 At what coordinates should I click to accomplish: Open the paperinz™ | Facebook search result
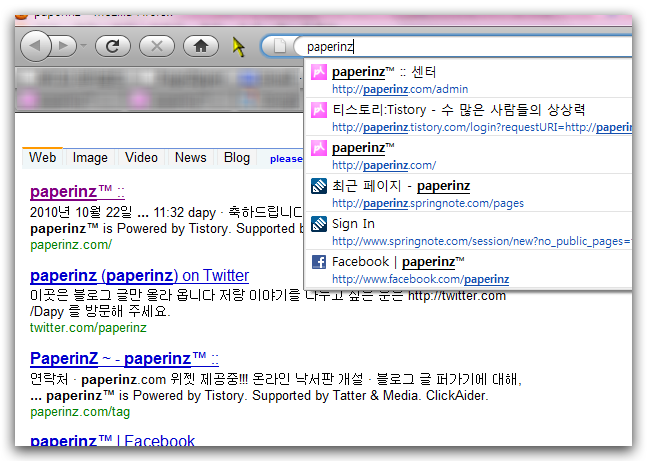pyautogui.click(x=112, y=440)
